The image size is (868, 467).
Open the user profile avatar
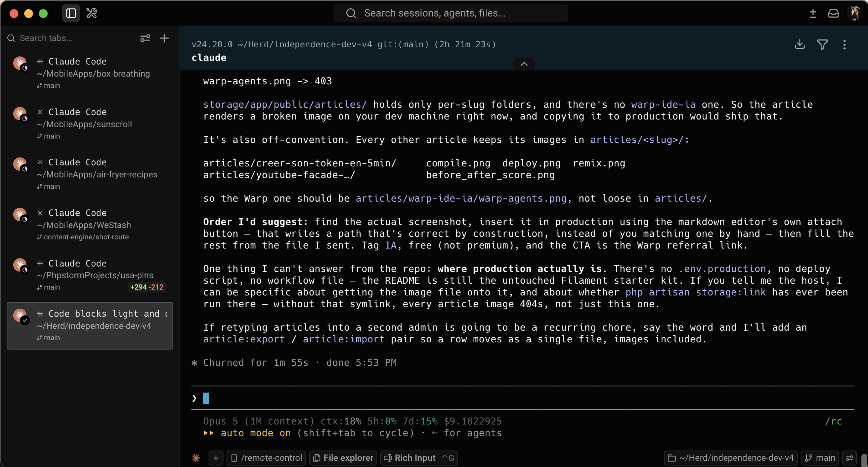[854, 13]
